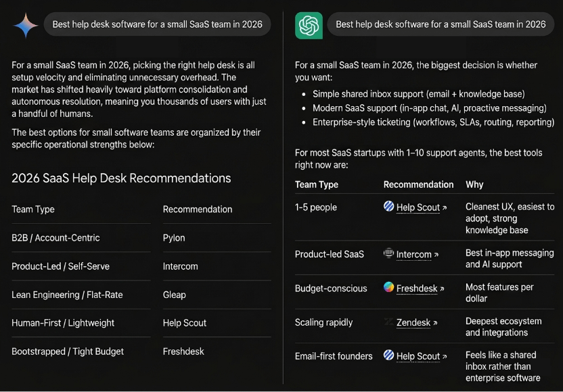Viewport: 563px width, 392px height.
Task: Click the 'Simple shared inbox support' bullet
Action: point(419,94)
